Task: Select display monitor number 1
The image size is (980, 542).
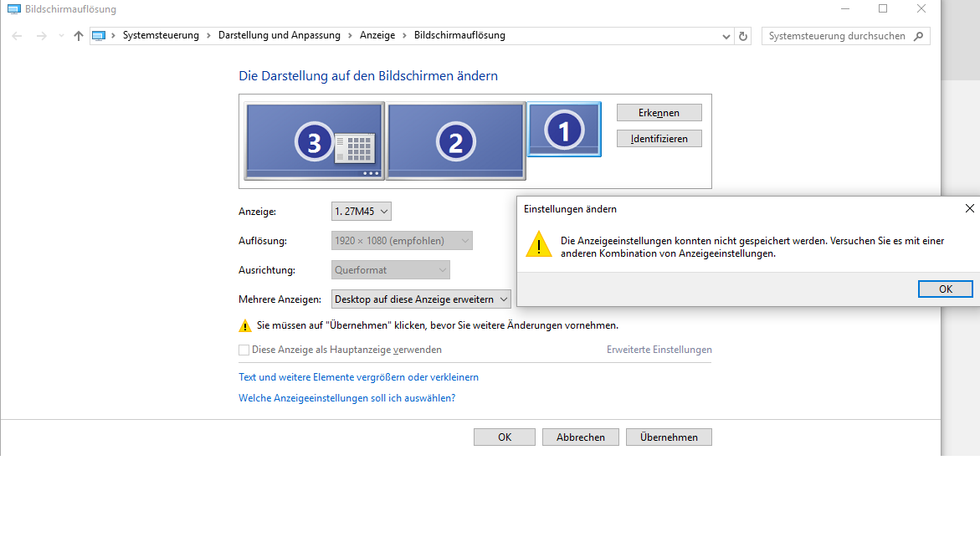Action: tap(564, 130)
